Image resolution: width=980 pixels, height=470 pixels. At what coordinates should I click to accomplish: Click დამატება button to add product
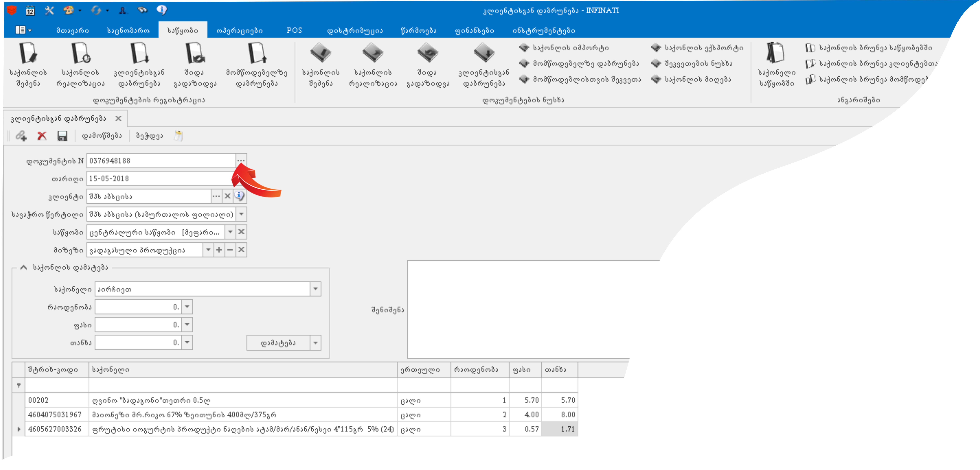tap(278, 343)
